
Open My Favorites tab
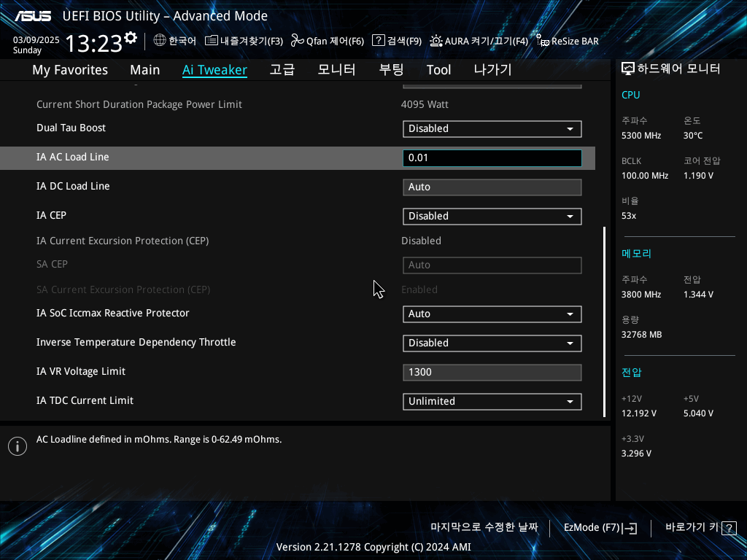pos(70,70)
